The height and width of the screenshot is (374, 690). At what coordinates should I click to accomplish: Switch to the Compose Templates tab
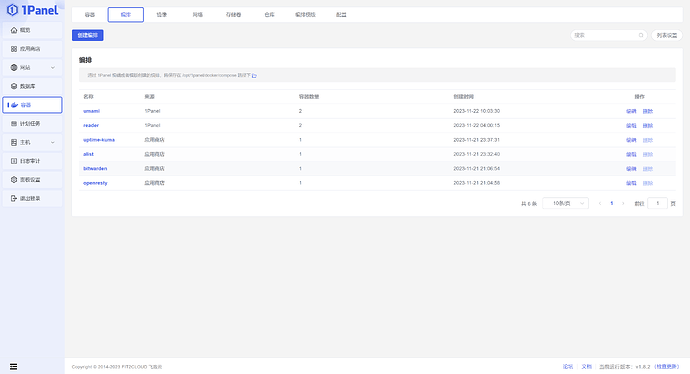(x=305, y=15)
